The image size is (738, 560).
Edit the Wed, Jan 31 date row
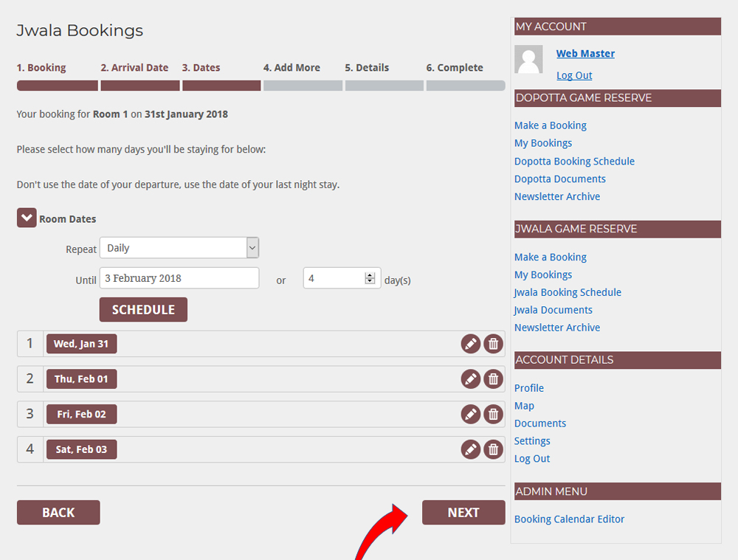coord(470,344)
